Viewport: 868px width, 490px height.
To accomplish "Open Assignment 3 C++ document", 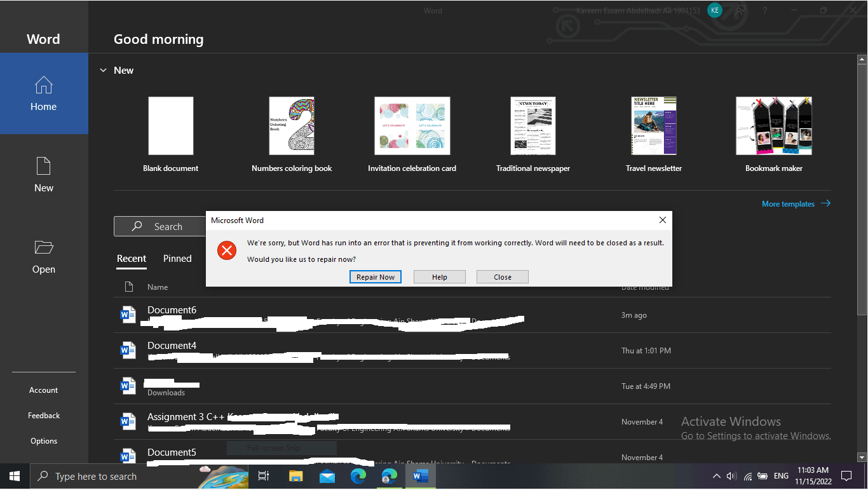I will click(x=472, y=421).
